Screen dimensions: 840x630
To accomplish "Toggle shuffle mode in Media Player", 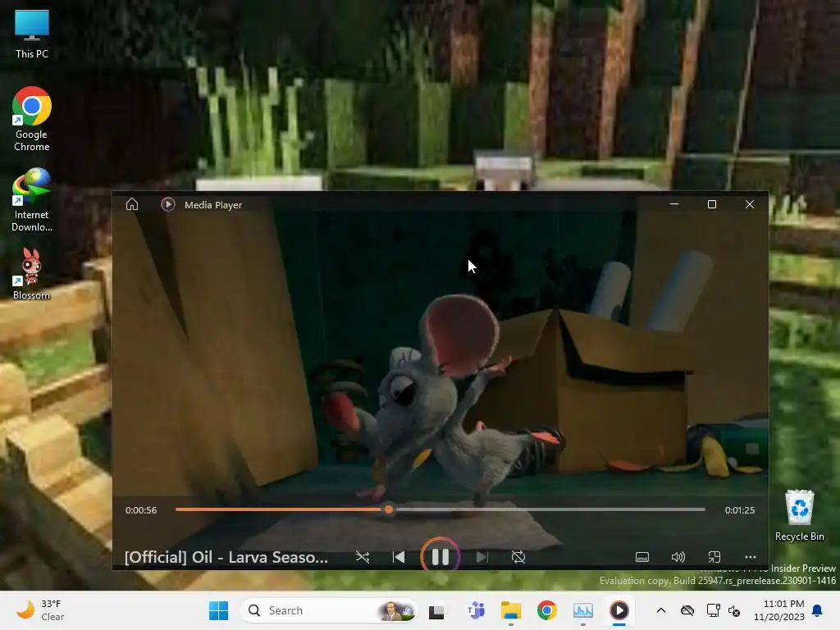I will (x=363, y=557).
